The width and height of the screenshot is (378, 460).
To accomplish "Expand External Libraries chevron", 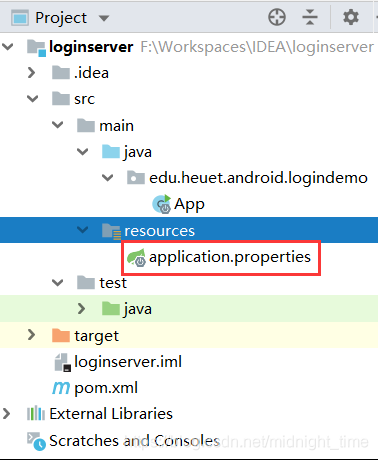I will tap(6, 413).
